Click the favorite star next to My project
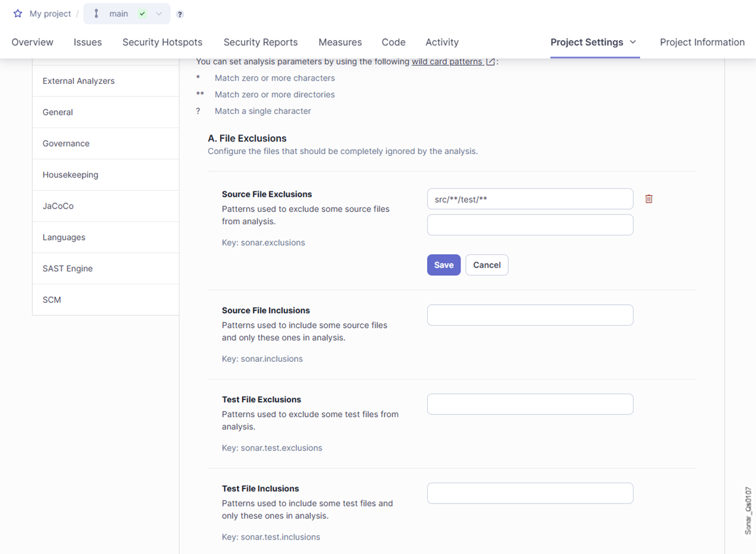The width and height of the screenshot is (756, 554). pyautogui.click(x=18, y=14)
